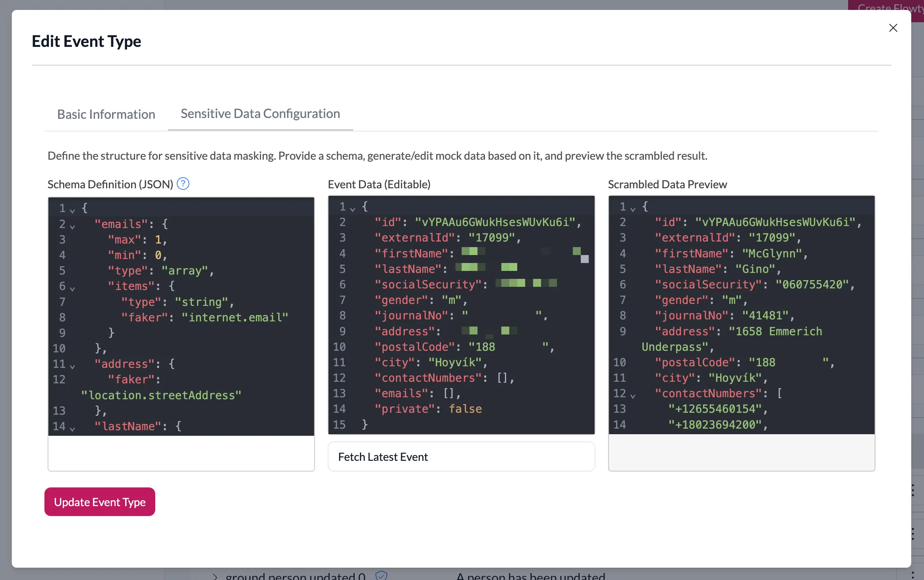Viewport: 924px width, 580px height.
Task: Collapse the "emails" block in schema editor
Action: tap(72, 226)
